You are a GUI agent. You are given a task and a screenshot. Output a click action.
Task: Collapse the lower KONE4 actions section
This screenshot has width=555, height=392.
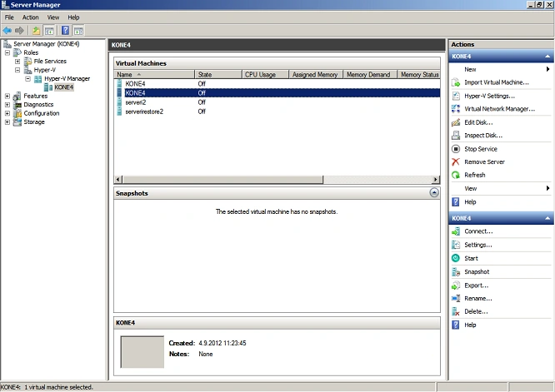(547, 218)
